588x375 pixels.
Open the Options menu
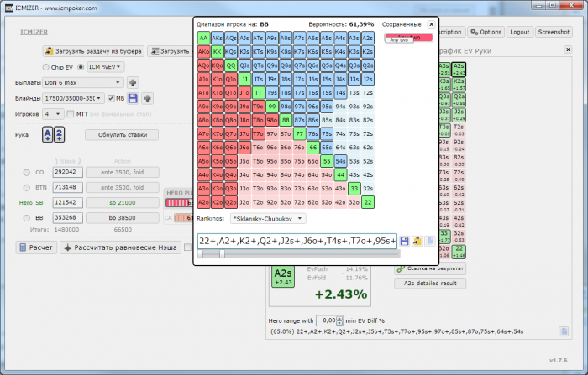tap(486, 32)
